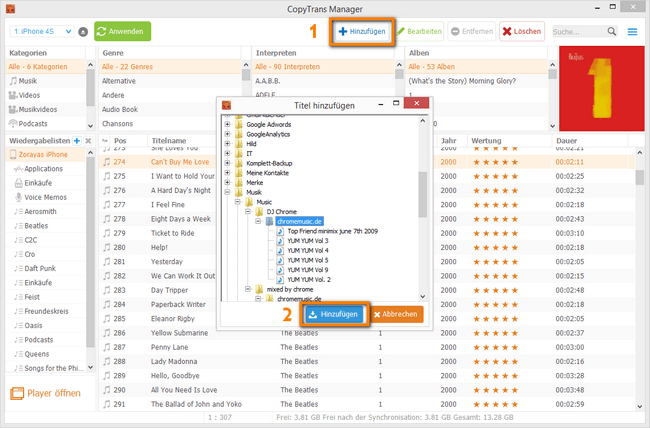Viewport: 650px width, 428px height.
Task: Expand the GoogleAnalytics folder
Action: point(227,134)
